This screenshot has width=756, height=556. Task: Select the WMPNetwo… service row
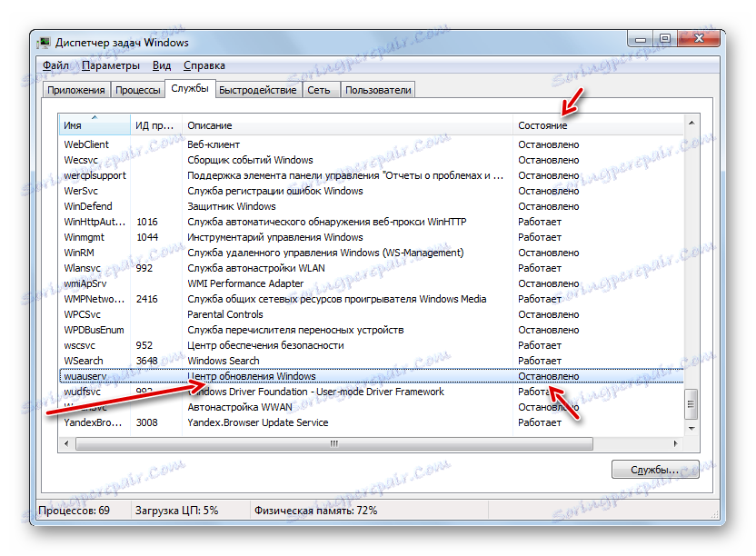point(372,299)
